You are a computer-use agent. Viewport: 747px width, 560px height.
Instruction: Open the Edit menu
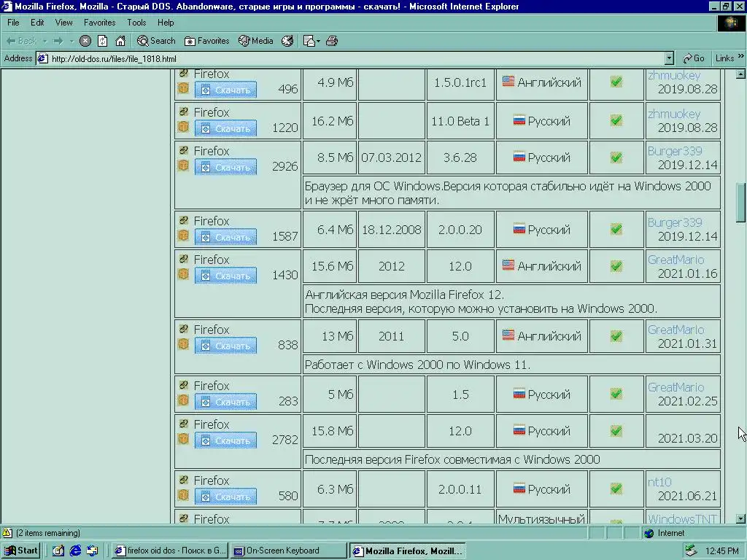[37, 23]
